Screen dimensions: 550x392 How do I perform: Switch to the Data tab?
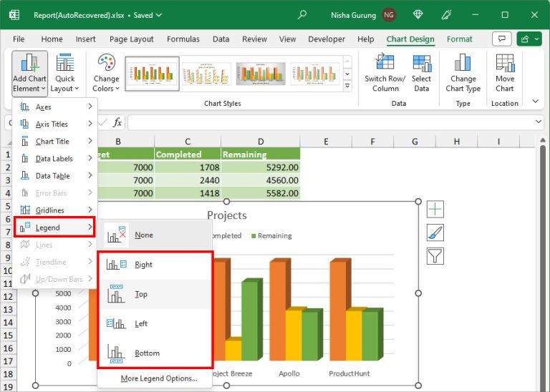pos(221,39)
